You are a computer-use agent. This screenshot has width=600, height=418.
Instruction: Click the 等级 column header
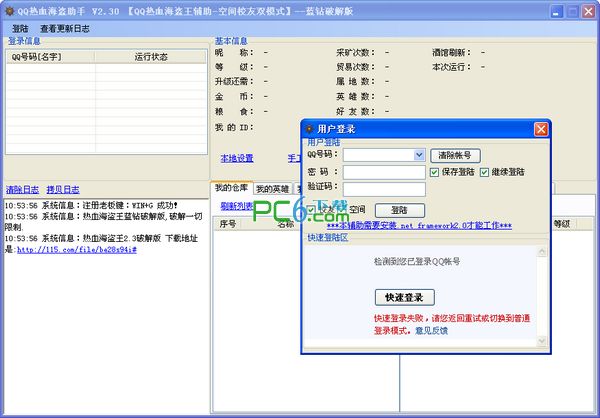pos(562,224)
